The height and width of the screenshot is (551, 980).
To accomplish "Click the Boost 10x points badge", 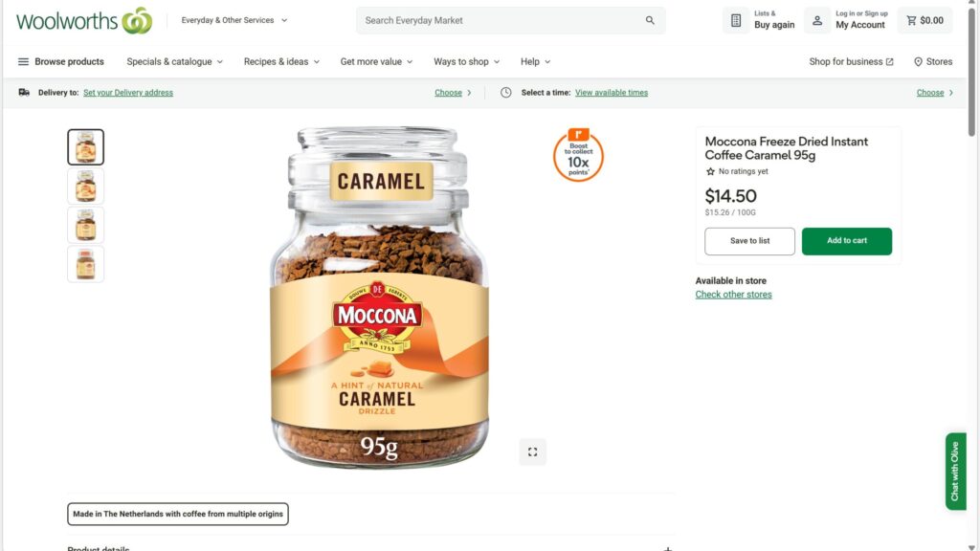I will pyautogui.click(x=578, y=155).
